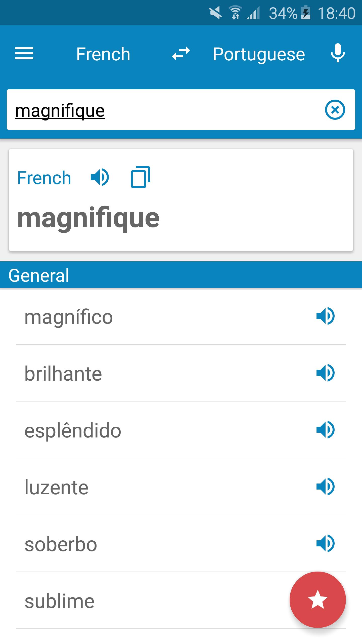The image size is (362, 644).
Task: Open the hamburger navigation menu
Action: (24, 54)
